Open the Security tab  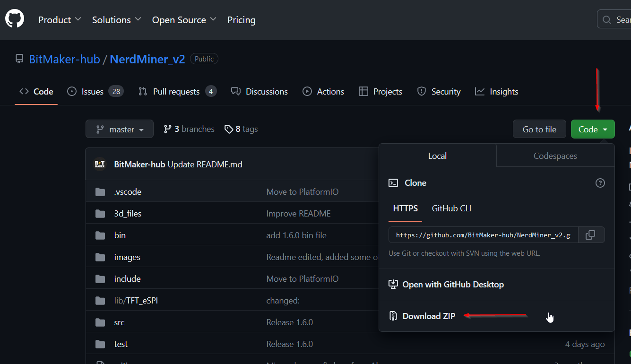439,92
